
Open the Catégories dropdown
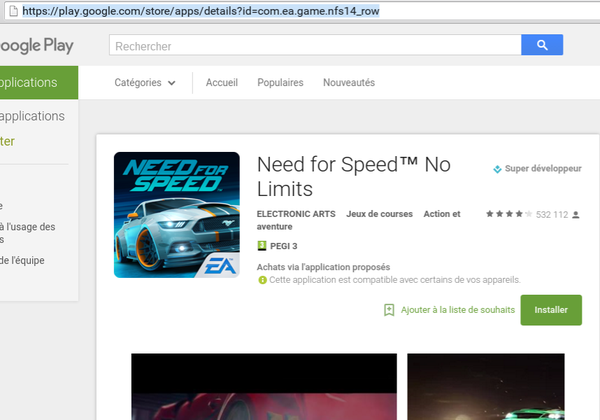(145, 83)
